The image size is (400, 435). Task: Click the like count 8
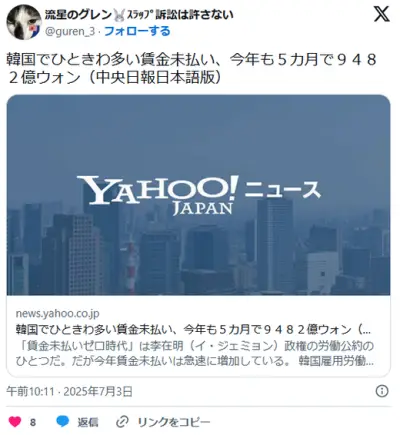point(33,422)
